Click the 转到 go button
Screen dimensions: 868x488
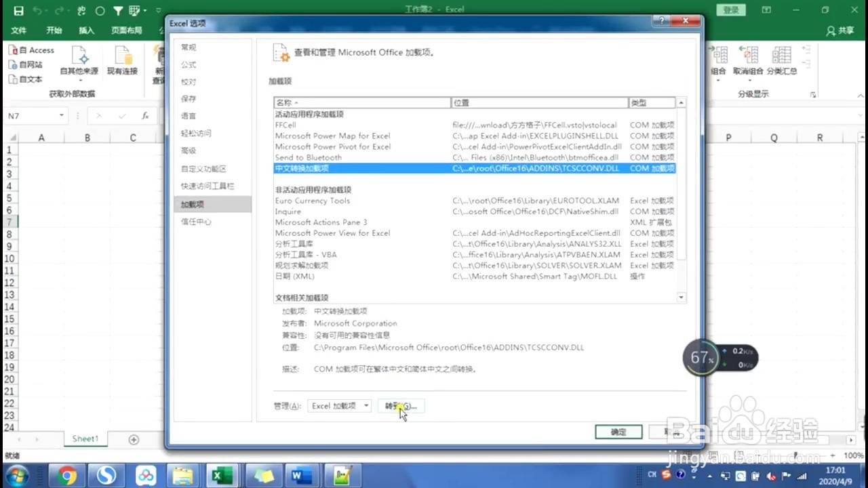[x=401, y=406]
